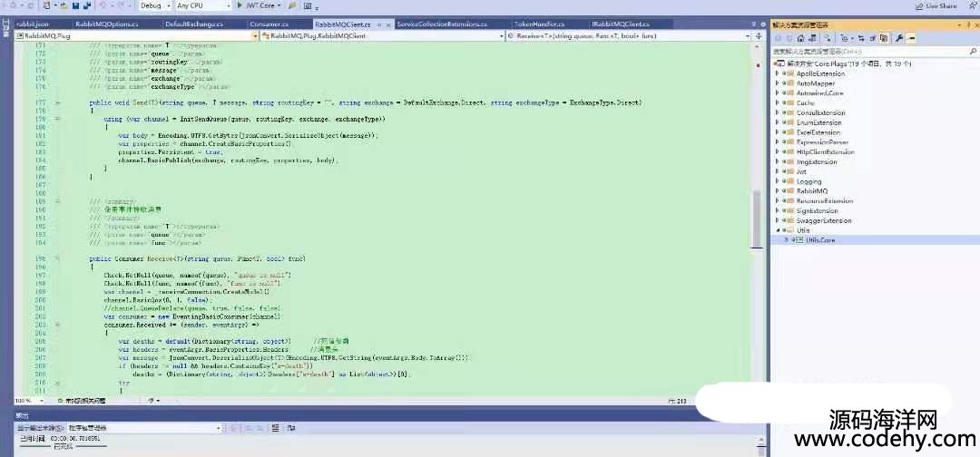Screen dimensions: 980x457
Task: Click the Save All toolbar icon
Action: [87, 5]
